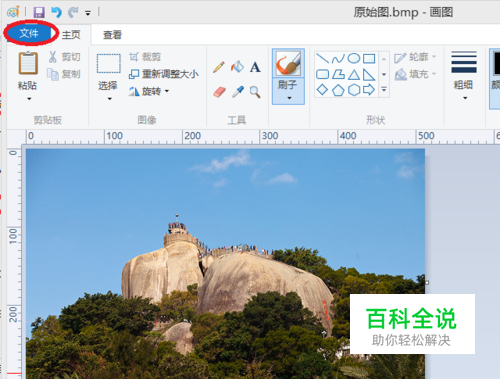Click 剪切 (Cut) button

64,57
